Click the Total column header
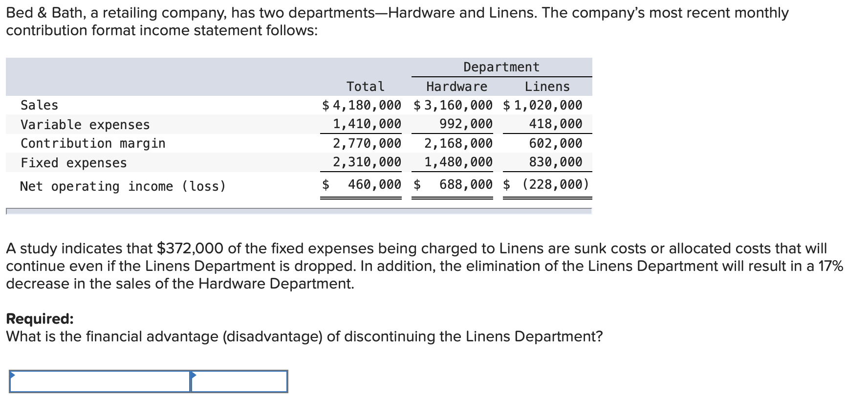Viewport: 868px width, 402px height. (x=366, y=87)
